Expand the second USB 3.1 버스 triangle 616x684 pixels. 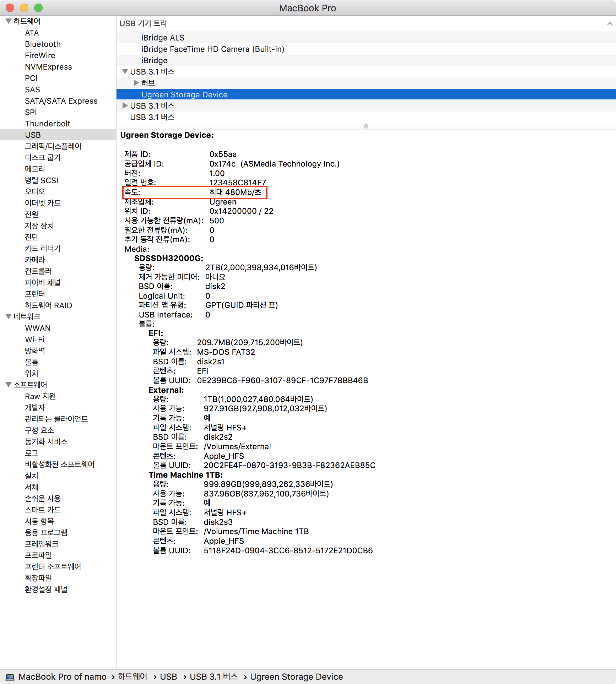click(125, 106)
